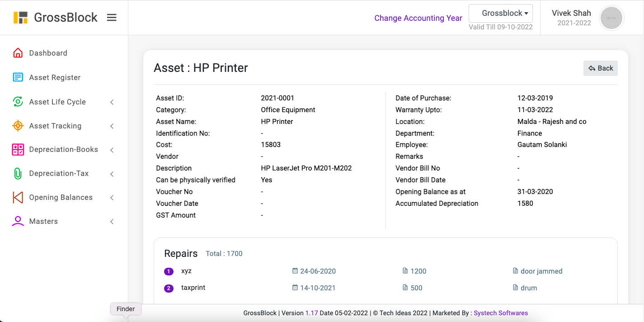Click the Opening Balances icon
This screenshot has width=644, height=322.
click(x=18, y=198)
